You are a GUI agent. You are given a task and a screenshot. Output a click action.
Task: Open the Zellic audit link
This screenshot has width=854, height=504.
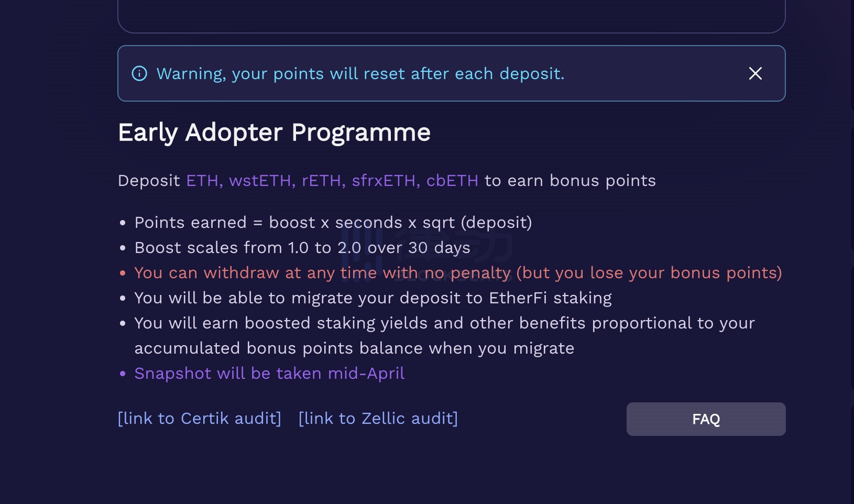point(377,418)
